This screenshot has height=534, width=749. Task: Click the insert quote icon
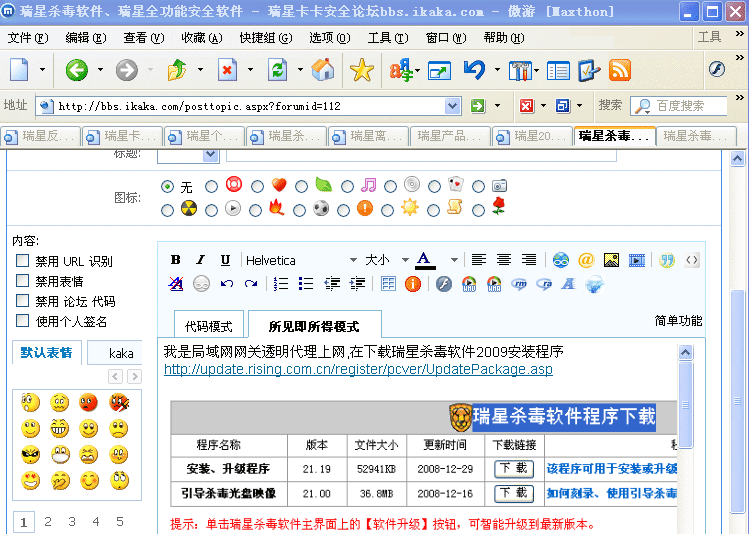667,260
